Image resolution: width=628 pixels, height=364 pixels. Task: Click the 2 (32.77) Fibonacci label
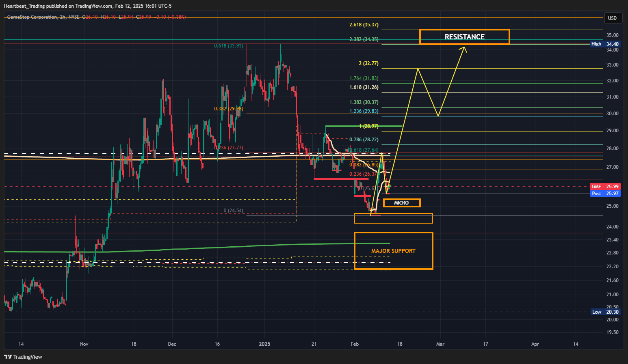pyautogui.click(x=368, y=63)
